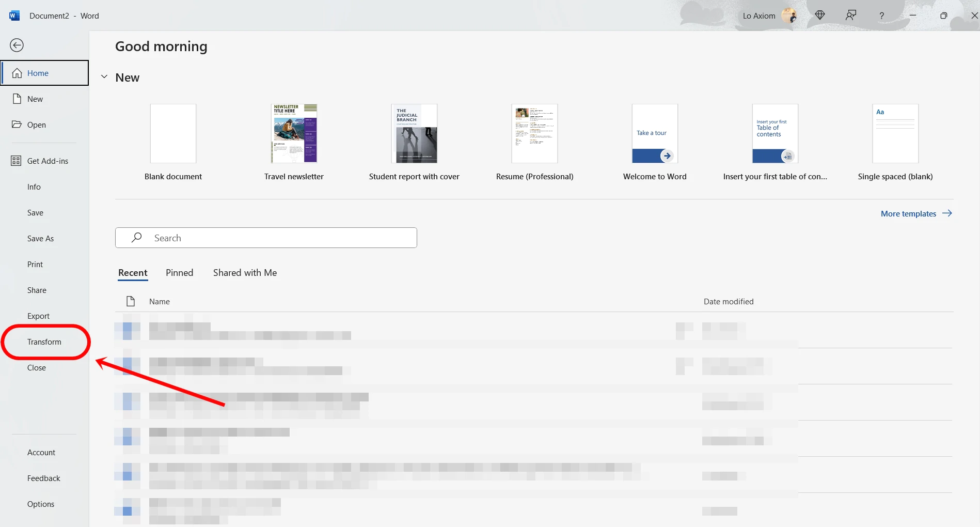Create a Blank document
Image resolution: width=980 pixels, height=527 pixels.
click(x=173, y=143)
